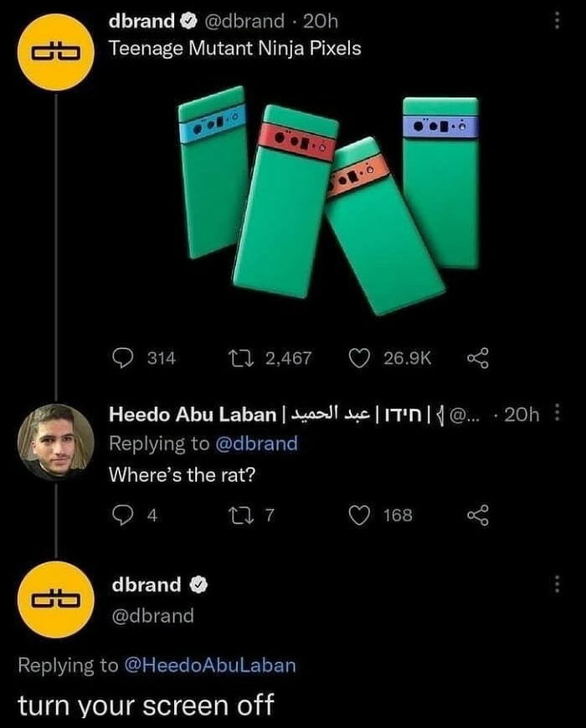Open the more options menu on the top dbrand tweet

pos(558,20)
